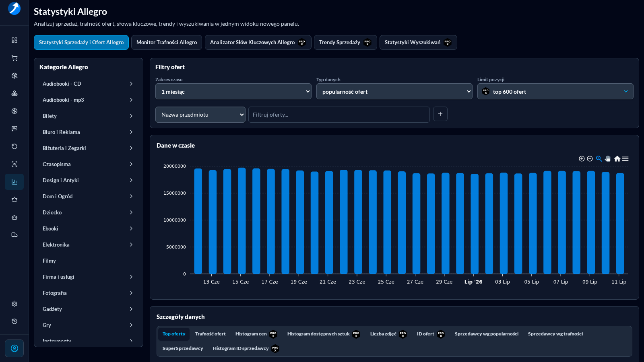Zoom in on the chart with plus icon

coord(582,159)
